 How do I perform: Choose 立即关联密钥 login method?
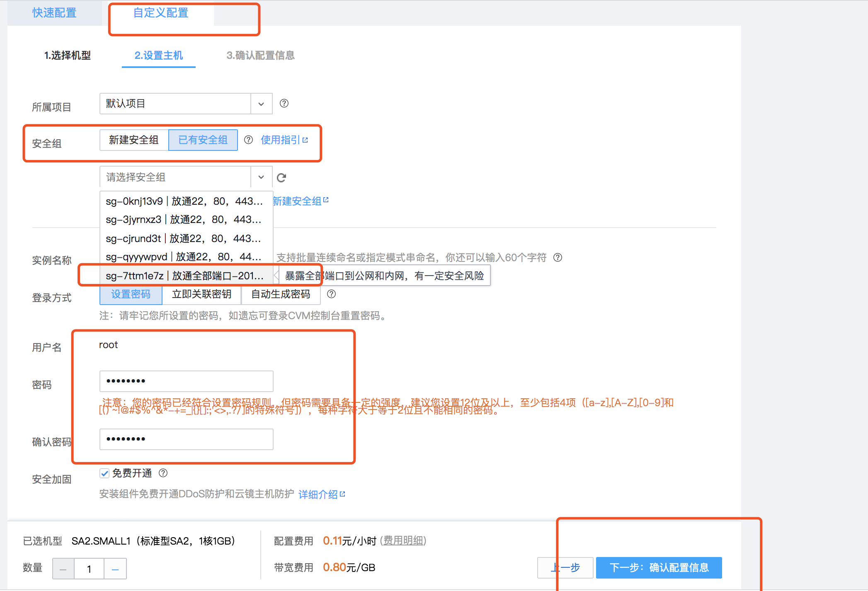point(201,294)
